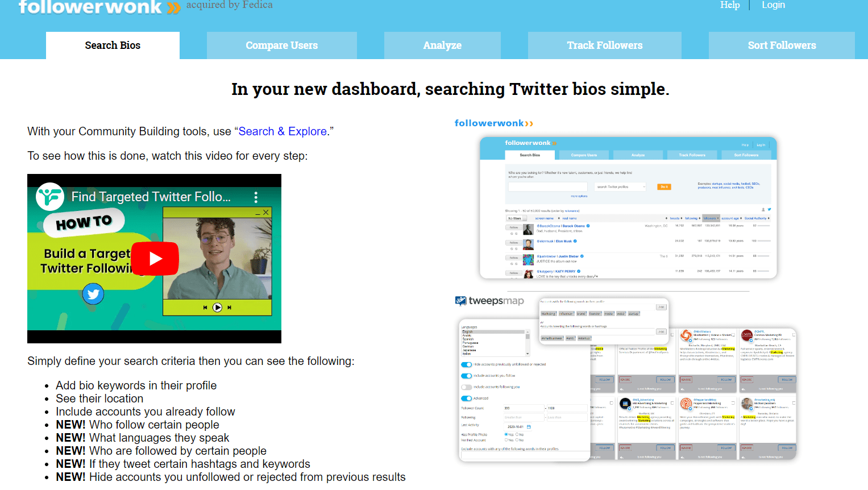The height and width of the screenshot is (490, 868).
Task: Click "Simply define your search criteria" sentence
Action: tap(191, 361)
